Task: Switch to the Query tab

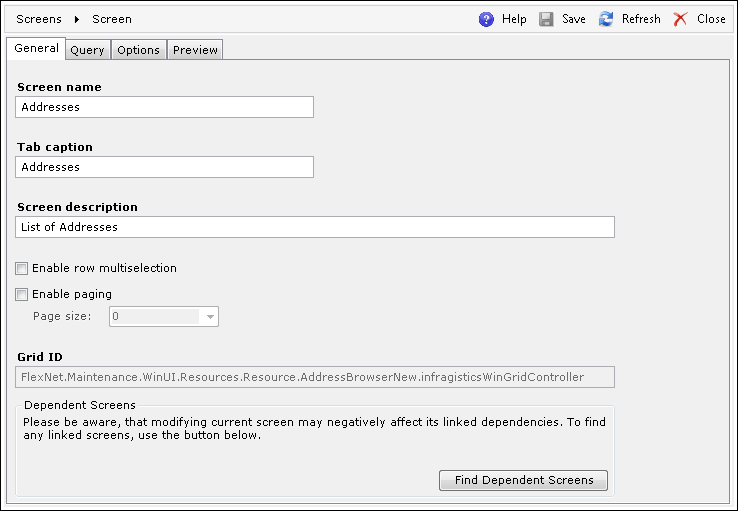Action: tap(88, 50)
